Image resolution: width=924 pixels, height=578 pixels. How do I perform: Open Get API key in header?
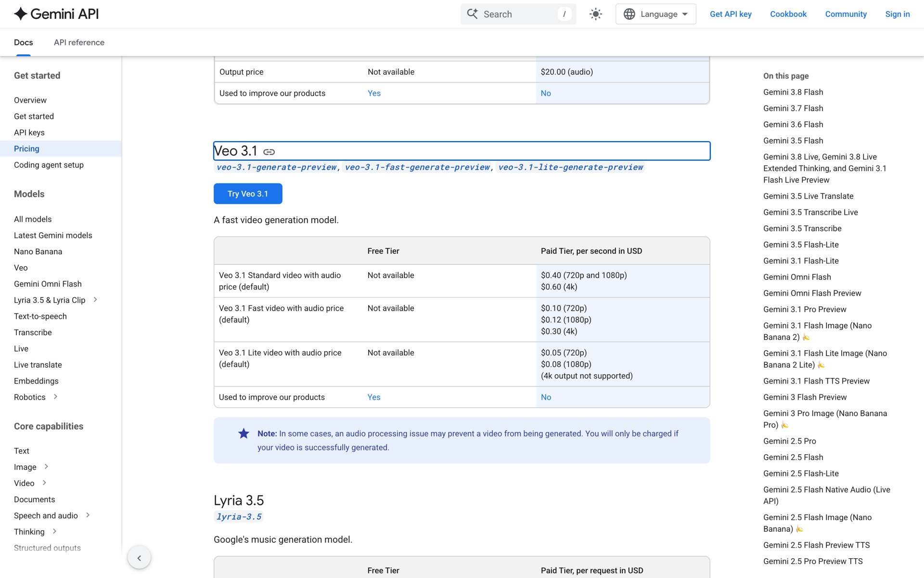click(731, 14)
